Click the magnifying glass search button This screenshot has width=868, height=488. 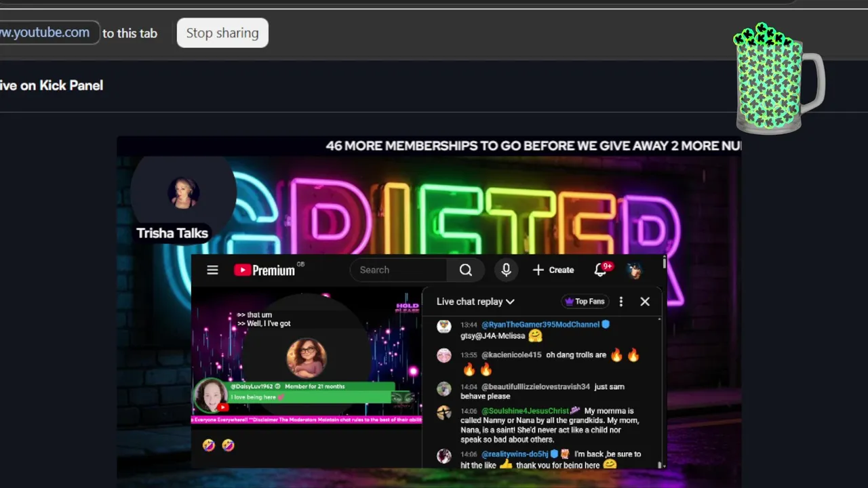(x=466, y=270)
